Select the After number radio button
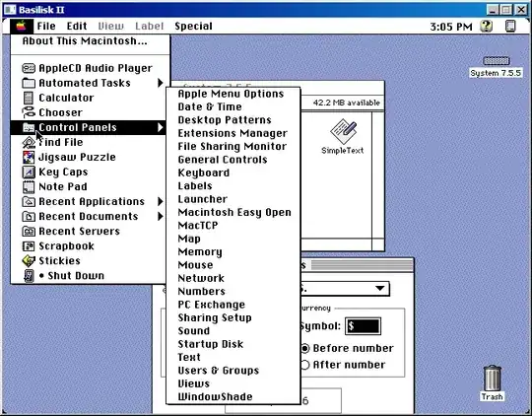 [x=305, y=365]
